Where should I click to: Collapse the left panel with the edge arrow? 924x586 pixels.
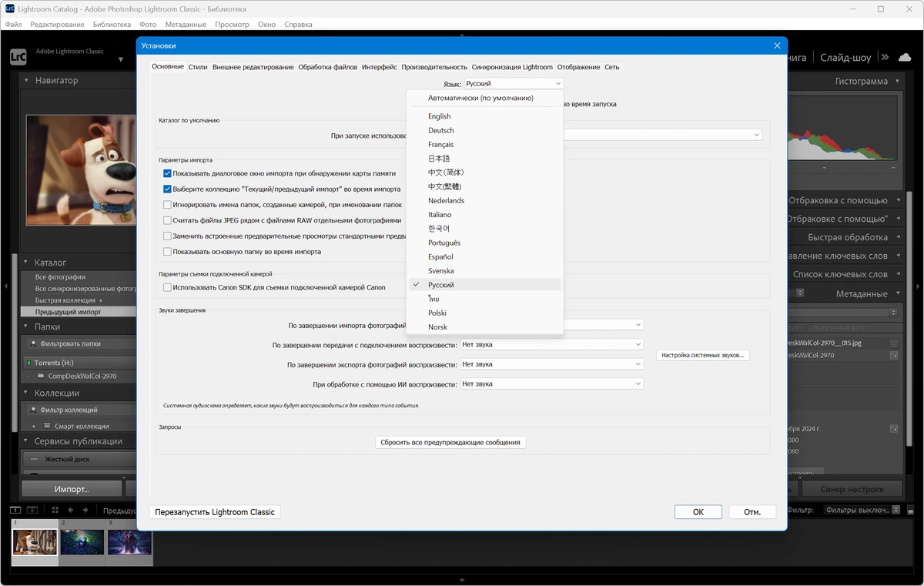[x=5, y=286]
